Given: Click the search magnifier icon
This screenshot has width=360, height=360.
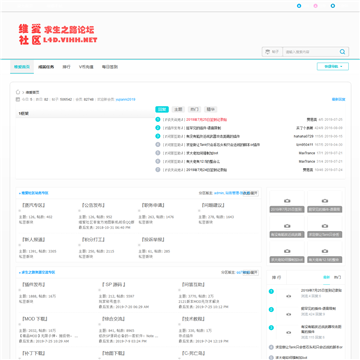Looking at the screenshot, I should pyautogui.click(x=342, y=52).
